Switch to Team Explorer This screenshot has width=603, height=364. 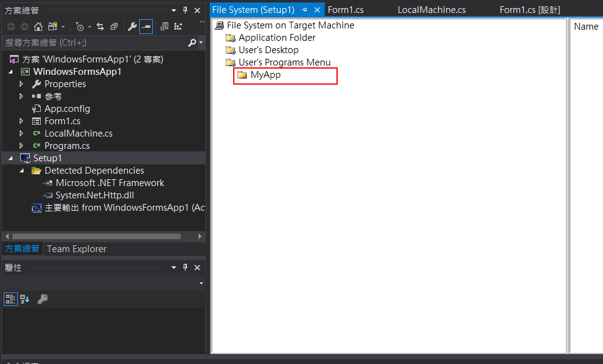76,248
